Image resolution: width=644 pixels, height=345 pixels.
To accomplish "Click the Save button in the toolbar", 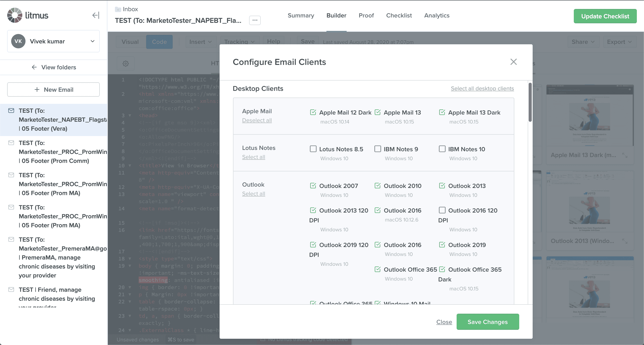I will (307, 41).
